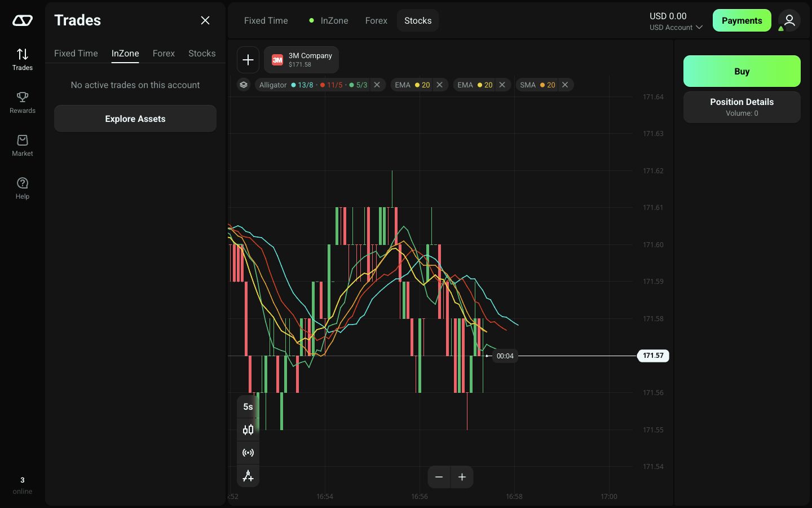812x508 pixels.
Task: Open the 5s timeframe selector
Action: click(248, 406)
